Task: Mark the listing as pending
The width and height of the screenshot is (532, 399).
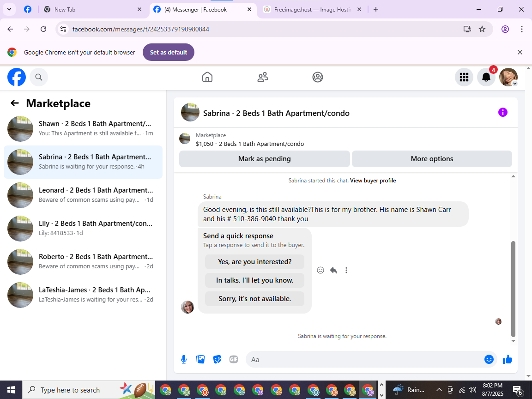Action: tap(264, 159)
